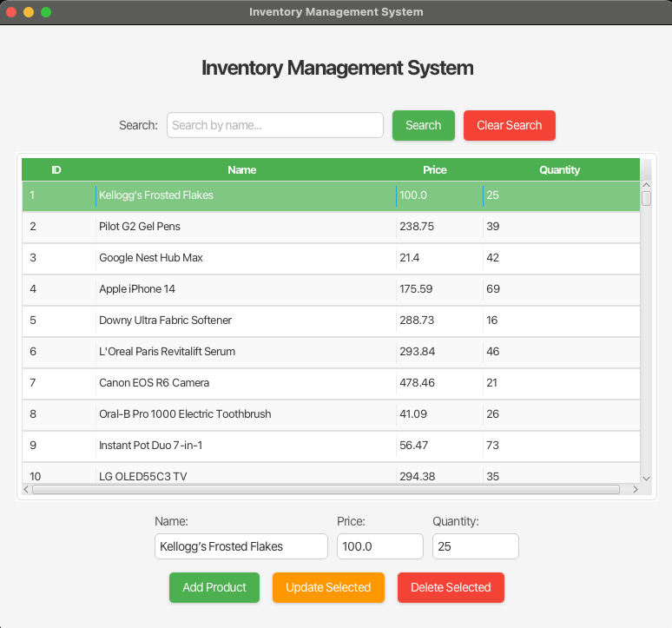Click the quantity cell 16

(x=562, y=321)
